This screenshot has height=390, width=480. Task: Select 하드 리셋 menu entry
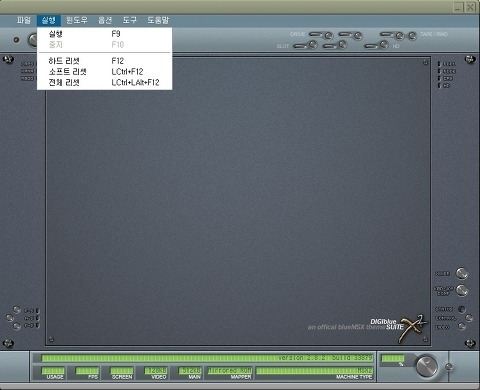[x=105, y=61]
